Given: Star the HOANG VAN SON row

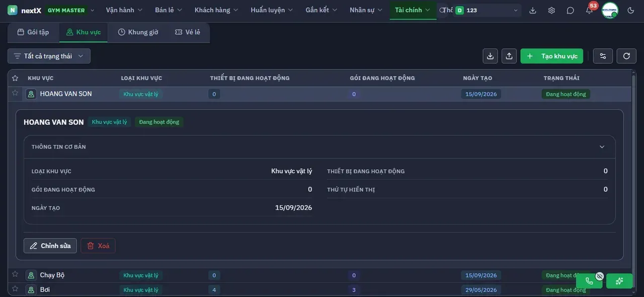Looking at the screenshot, I should (15, 93).
